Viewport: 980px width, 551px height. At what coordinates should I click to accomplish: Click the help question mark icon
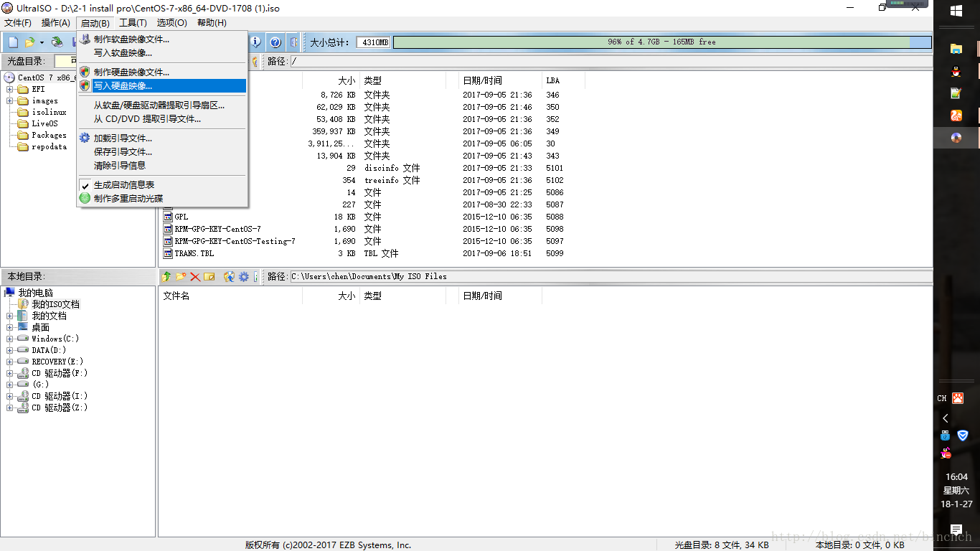(275, 42)
